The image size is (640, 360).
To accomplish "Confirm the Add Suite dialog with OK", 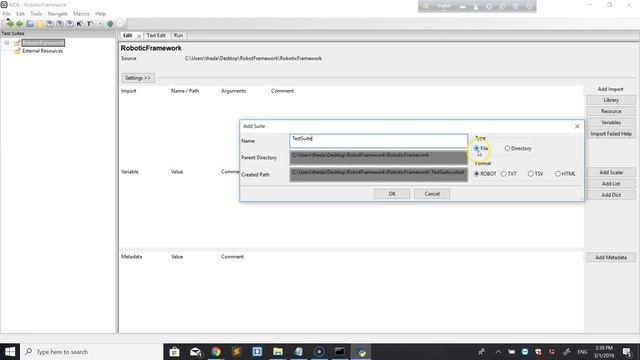I will point(392,194).
